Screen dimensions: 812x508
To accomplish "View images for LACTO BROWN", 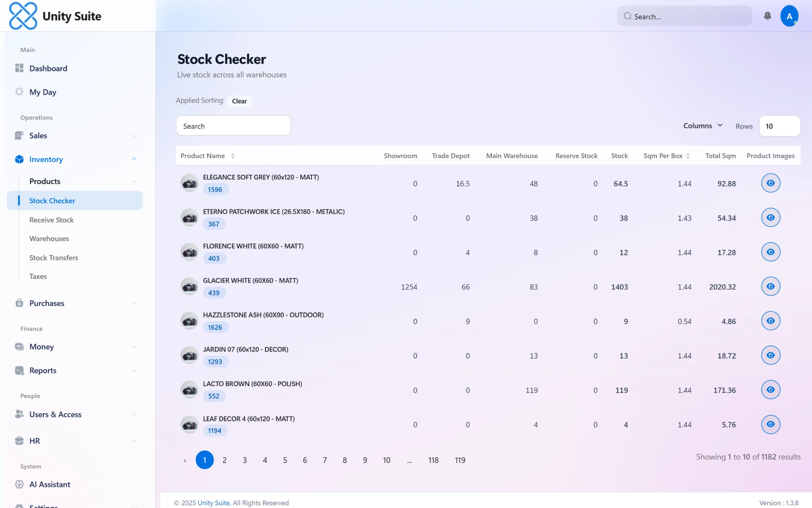I will pyautogui.click(x=771, y=390).
